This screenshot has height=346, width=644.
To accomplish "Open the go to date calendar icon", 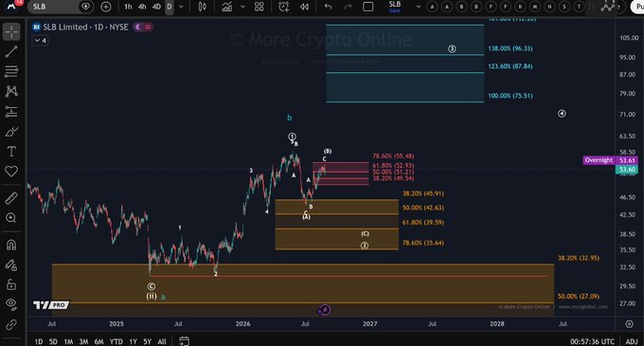I will click(x=184, y=340).
